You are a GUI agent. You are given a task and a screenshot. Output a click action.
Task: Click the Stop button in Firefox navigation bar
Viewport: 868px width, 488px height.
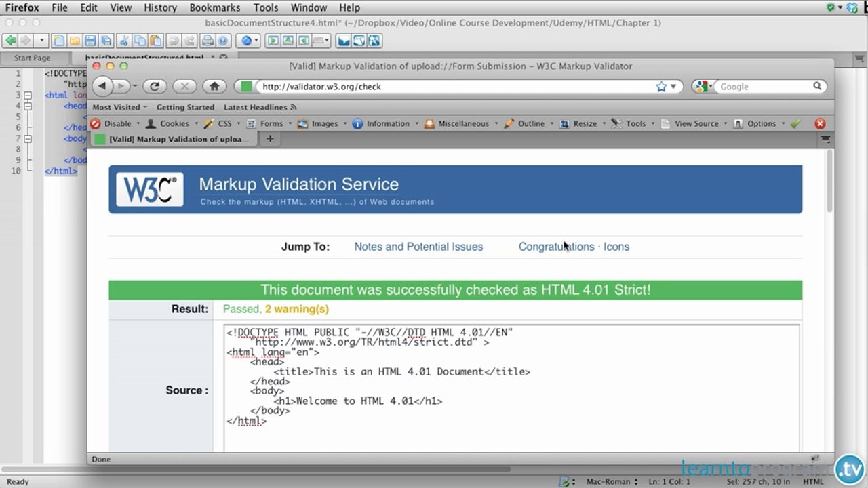184,86
